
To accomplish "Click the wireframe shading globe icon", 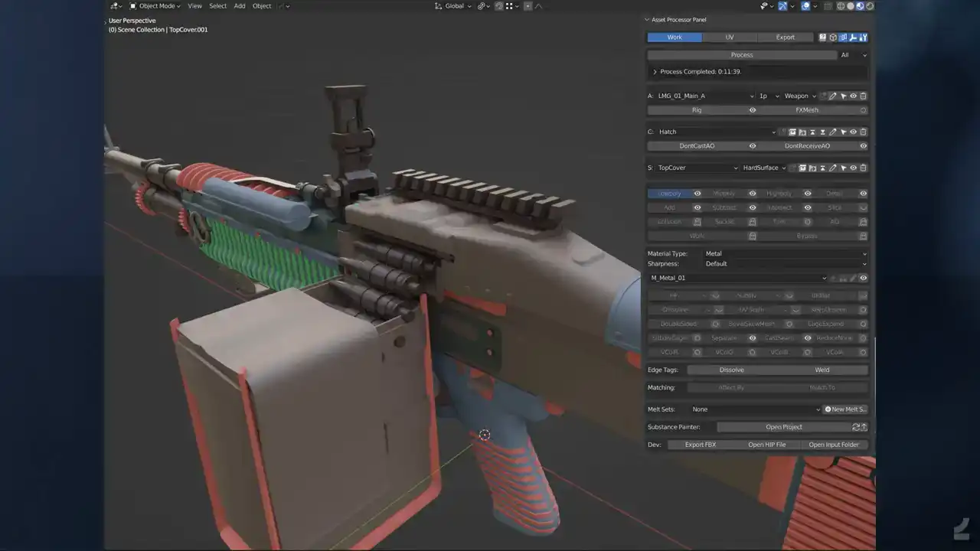I will click(x=841, y=6).
